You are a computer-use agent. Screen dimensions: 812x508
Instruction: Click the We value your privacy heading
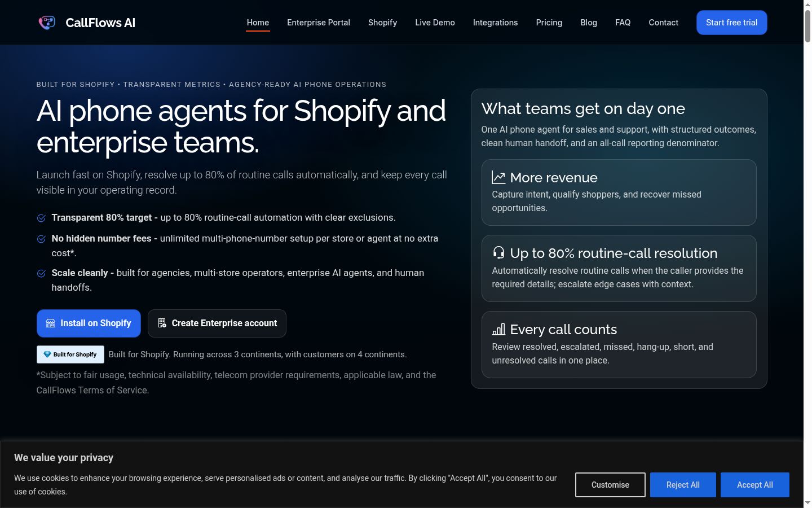point(64,458)
